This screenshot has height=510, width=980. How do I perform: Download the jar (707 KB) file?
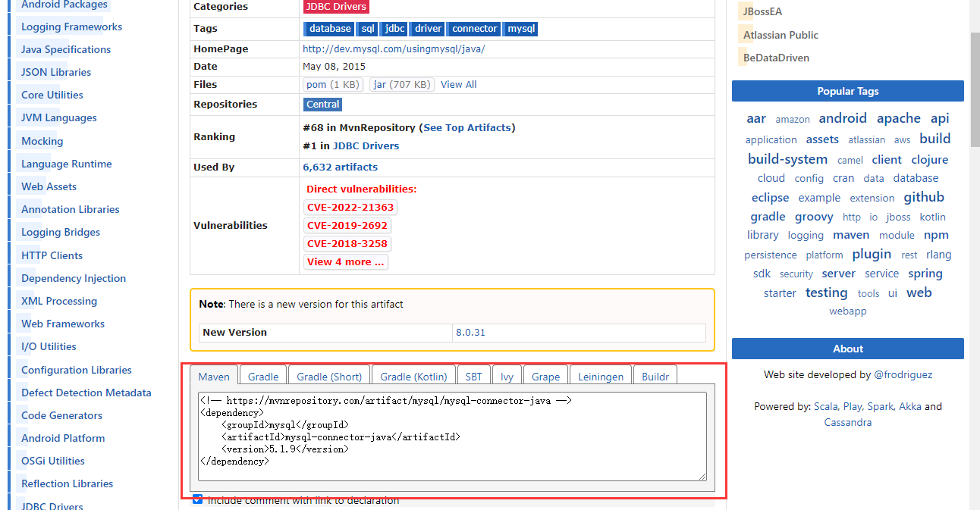(x=402, y=84)
